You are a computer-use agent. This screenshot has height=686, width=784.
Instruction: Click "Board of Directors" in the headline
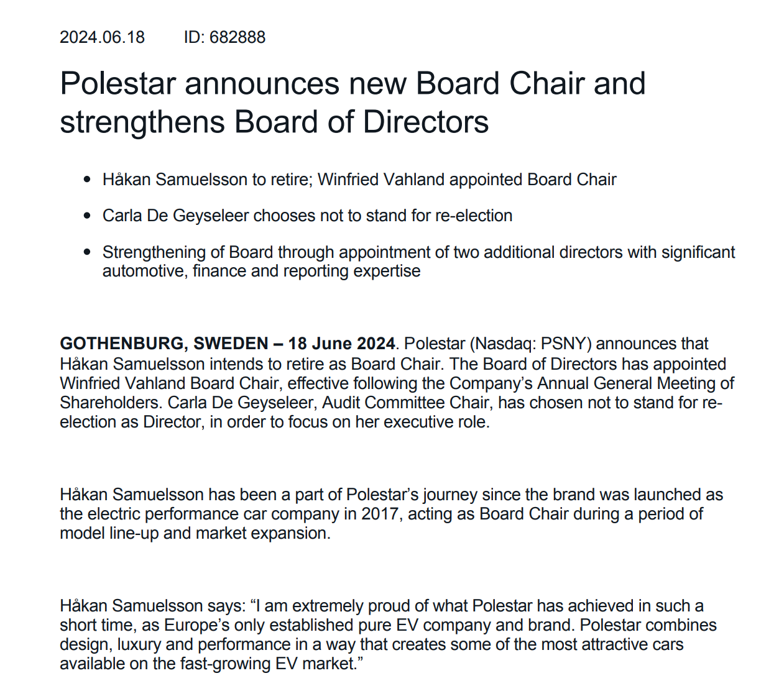[x=361, y=122]
